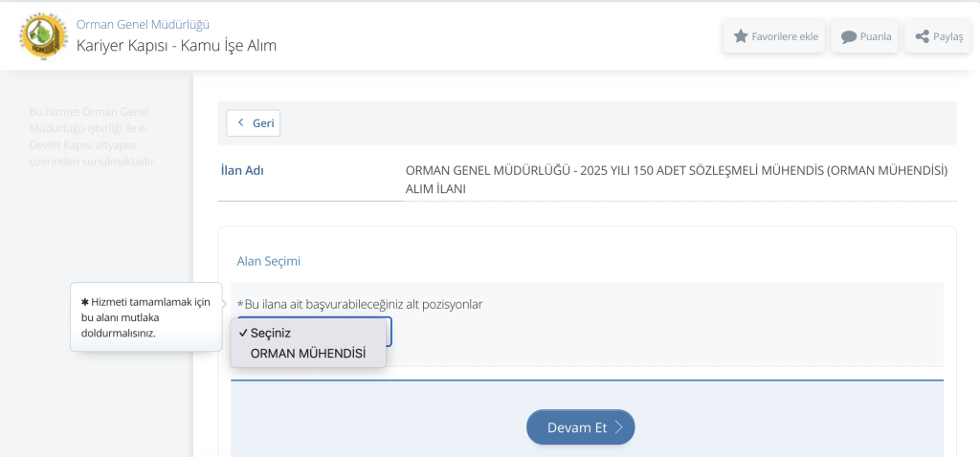Image resolution: width=980 pixels, height=457 pixels.
Task: Click the Favorilere ekle button
Action: [774, 36]
